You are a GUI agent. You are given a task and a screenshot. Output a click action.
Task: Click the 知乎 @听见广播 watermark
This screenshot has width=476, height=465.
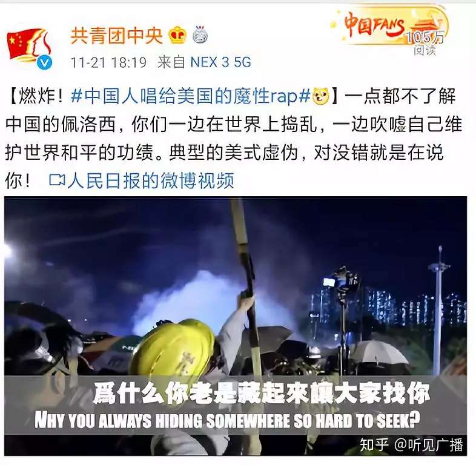click(411, 445)
